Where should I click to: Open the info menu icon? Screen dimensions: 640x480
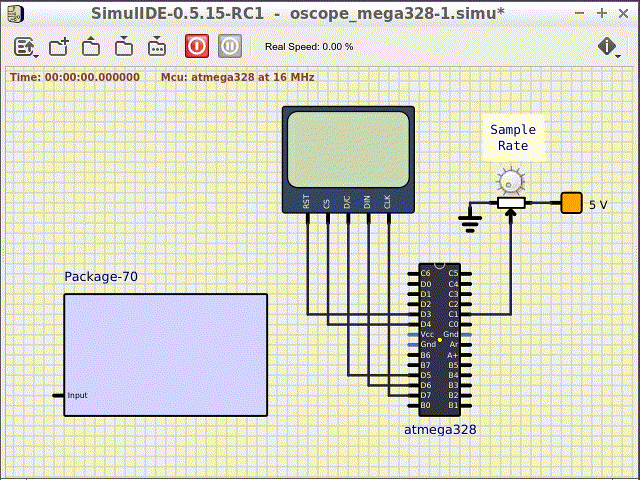[x=607, y=46]
